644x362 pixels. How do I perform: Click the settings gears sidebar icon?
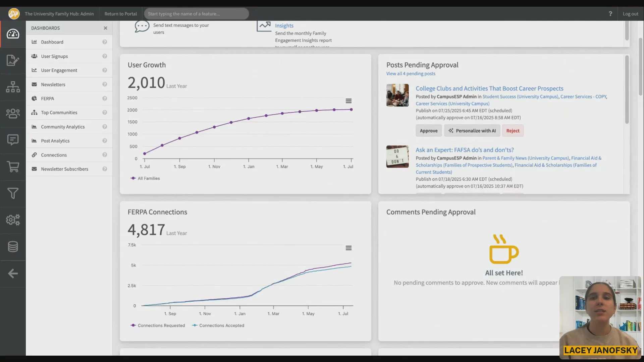(x=13, y=220)
